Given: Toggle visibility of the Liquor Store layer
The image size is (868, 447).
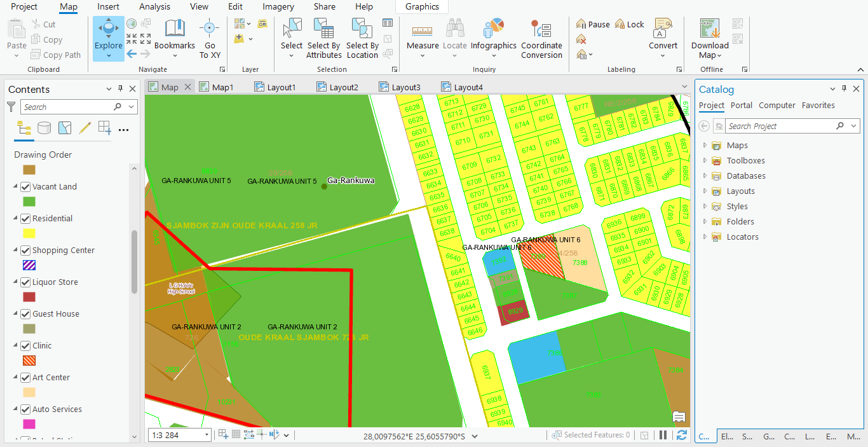Looking at the screenshot, I should [x=25, y=282].
